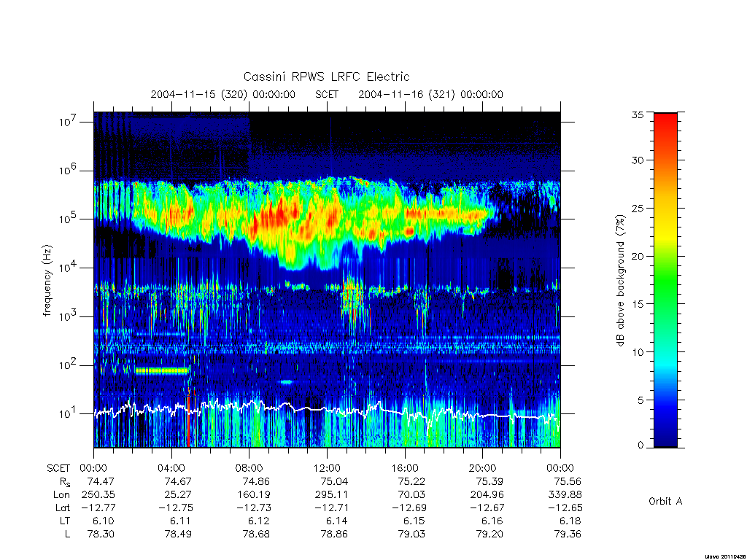Click the yellow horizontal band near 100 Hz
The width and height of the screenshot is (747, 560).
161,370
